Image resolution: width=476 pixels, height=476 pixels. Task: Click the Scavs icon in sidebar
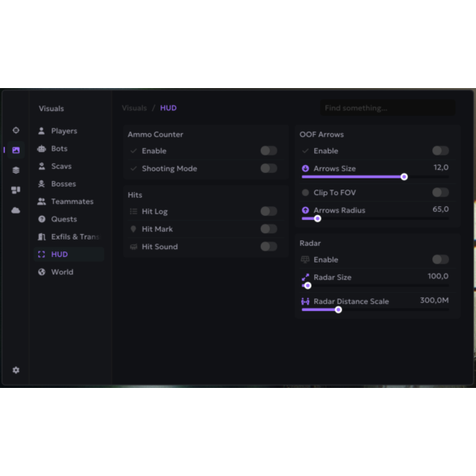pos(41,166)
